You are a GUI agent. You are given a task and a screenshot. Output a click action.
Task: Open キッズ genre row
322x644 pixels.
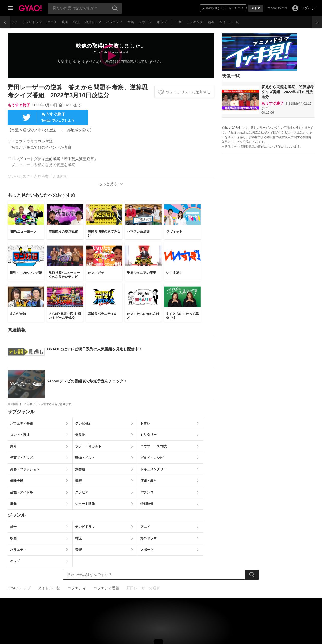pyautogui.click(x=40, y=561)
